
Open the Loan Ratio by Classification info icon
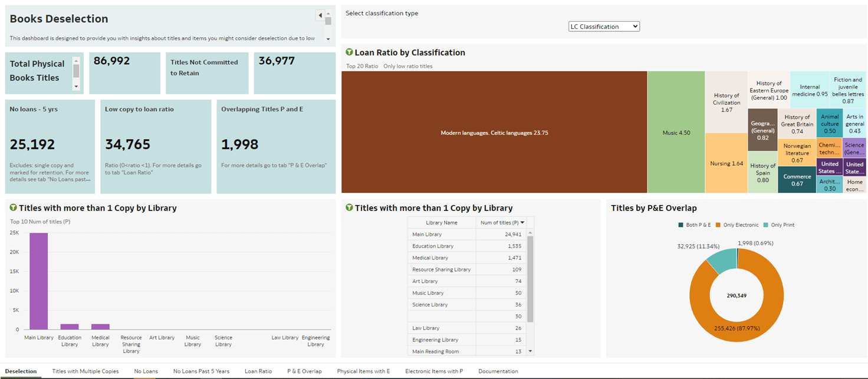click(348, 52)
